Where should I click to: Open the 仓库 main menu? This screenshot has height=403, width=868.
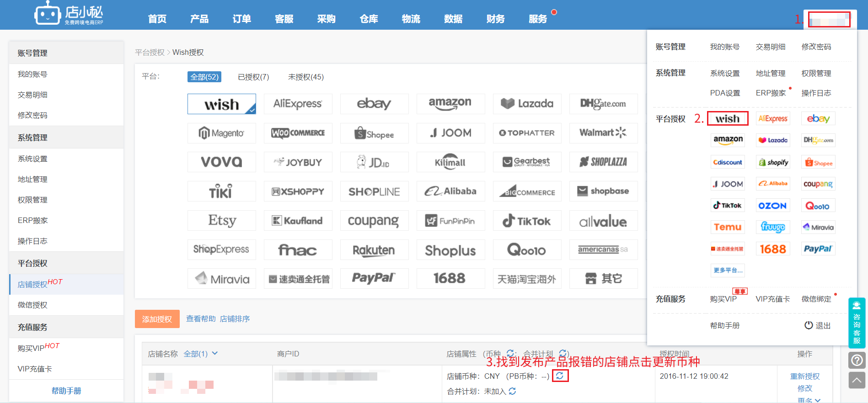point(369,19)
